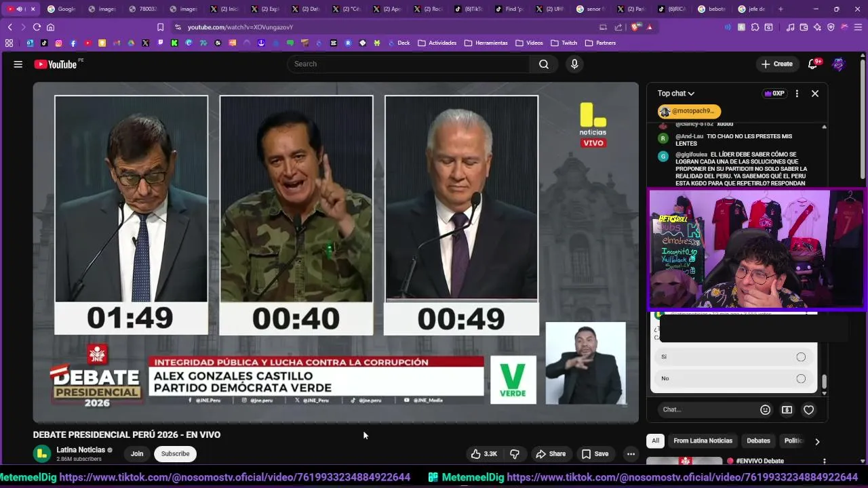Send a heart reaction in chat

808,409
